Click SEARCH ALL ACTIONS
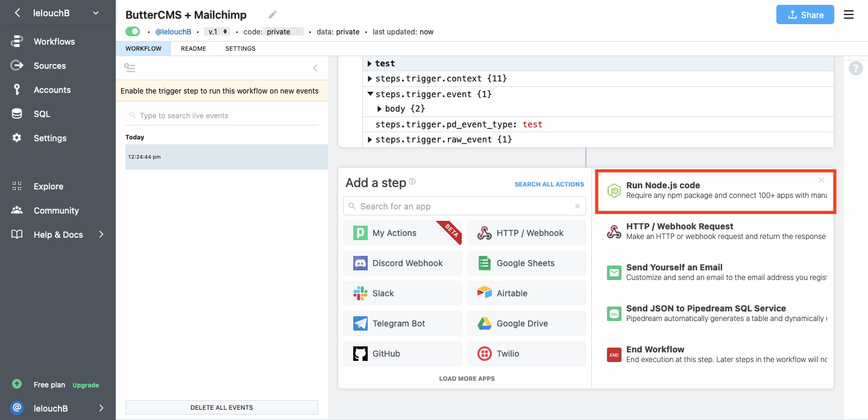Screen dimensions: 868x420 point(549,184)
